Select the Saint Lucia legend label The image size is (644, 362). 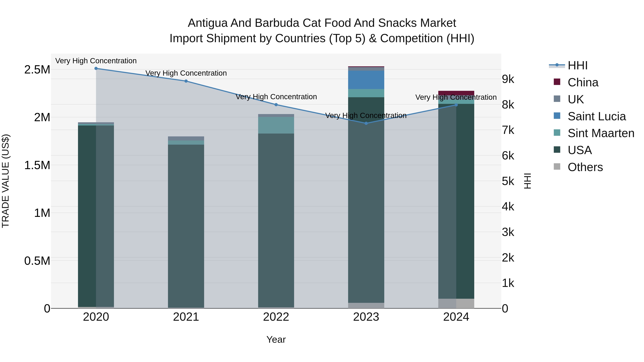click(597, 116)
